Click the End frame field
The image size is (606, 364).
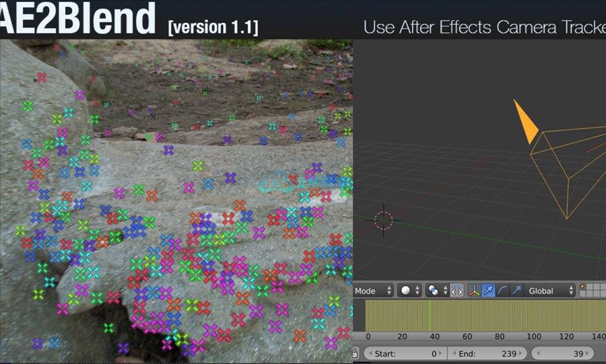click(487, 354)
